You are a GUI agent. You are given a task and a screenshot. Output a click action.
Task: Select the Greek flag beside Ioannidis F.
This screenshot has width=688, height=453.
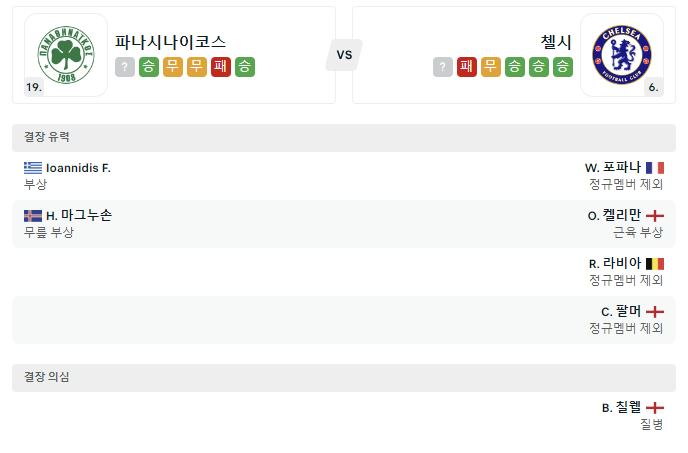point(33,168)
